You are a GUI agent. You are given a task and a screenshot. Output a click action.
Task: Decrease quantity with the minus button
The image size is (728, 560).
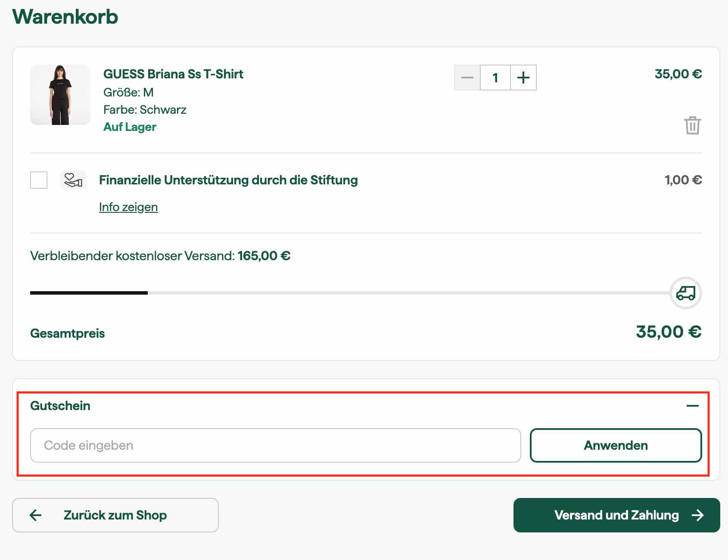tap(467, 78)
